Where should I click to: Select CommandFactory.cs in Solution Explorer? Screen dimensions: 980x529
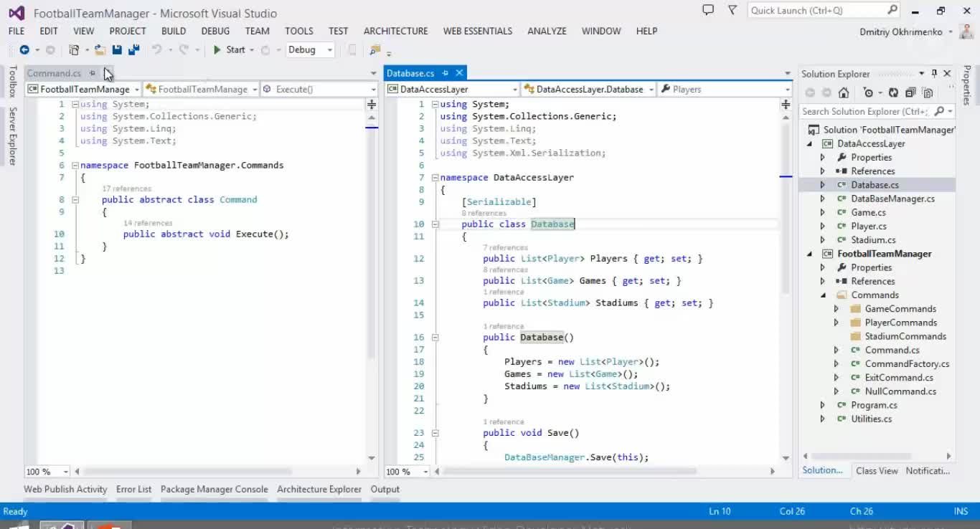pyautogui.click(x=907, y=363)
